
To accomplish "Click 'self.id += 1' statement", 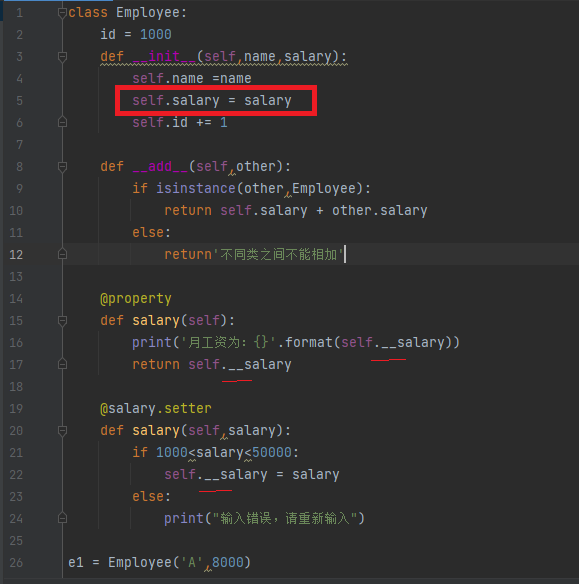I will click(x=180, y=123).
